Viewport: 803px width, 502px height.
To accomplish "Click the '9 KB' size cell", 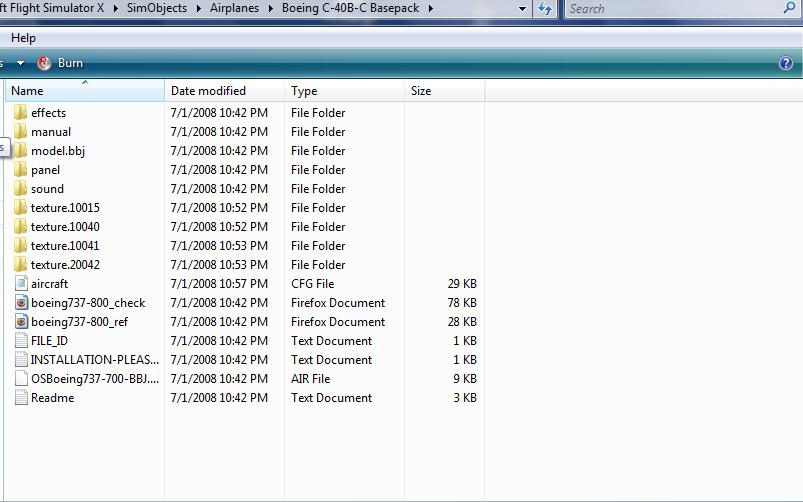I will (465, 379).
